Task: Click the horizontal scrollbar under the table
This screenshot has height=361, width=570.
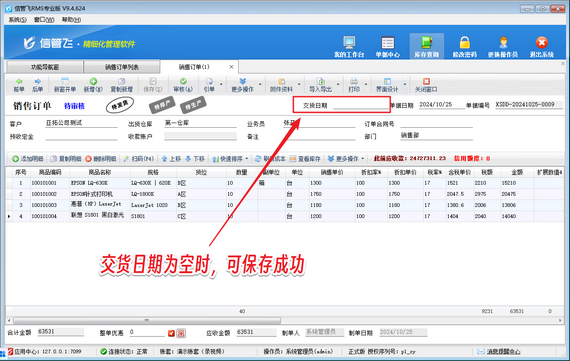Action: (284, 321)
